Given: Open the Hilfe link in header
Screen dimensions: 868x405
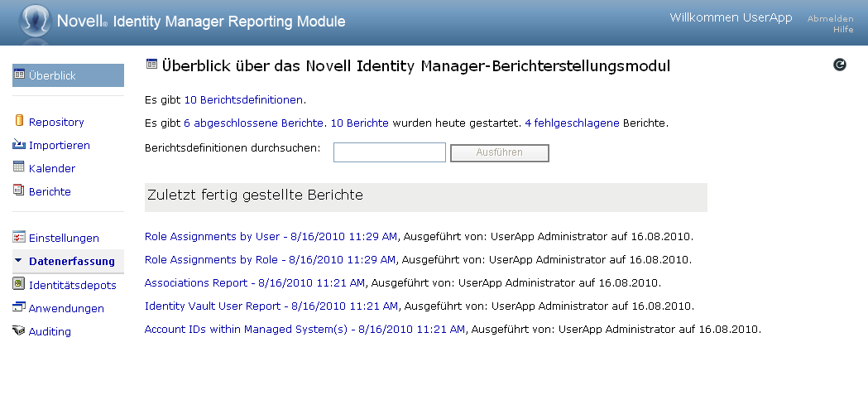Looking at the screenshot, I should [843, 29].
